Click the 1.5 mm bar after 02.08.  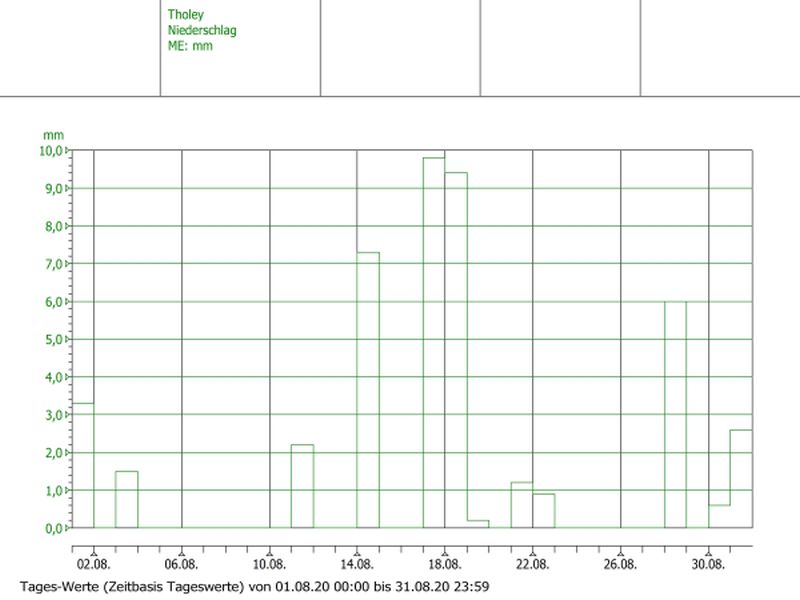[126, 499]
